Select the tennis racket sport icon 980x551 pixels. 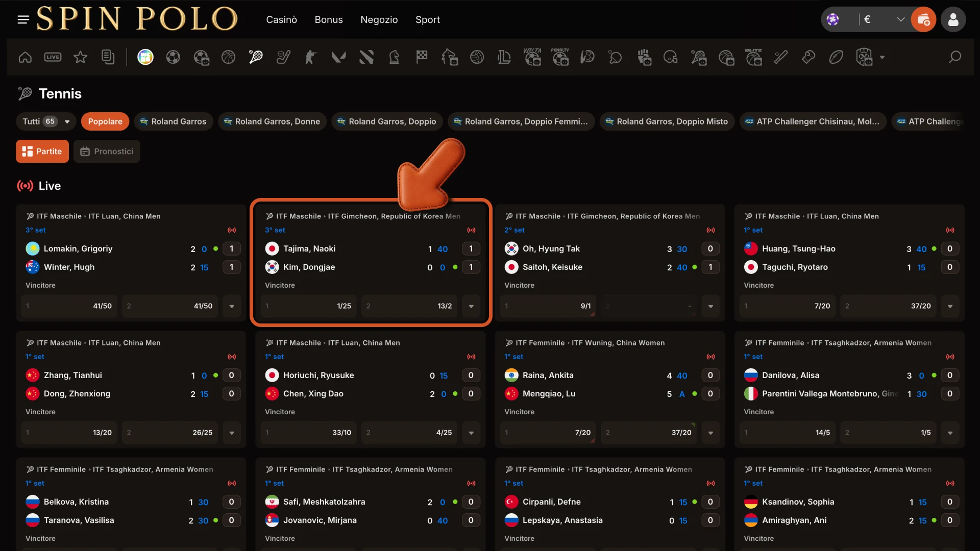pos(256,57)
